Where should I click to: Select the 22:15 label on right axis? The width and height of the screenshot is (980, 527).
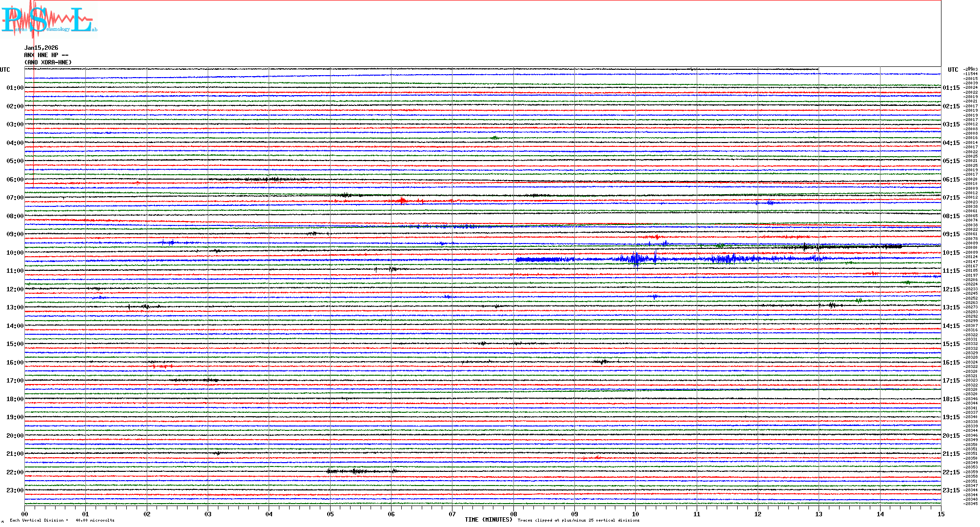pos(951,472)
